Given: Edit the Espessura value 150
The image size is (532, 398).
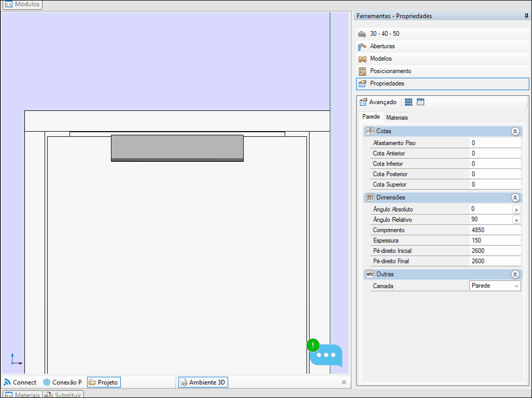Looking at the screenshot, I should click(x=495, y=240).
